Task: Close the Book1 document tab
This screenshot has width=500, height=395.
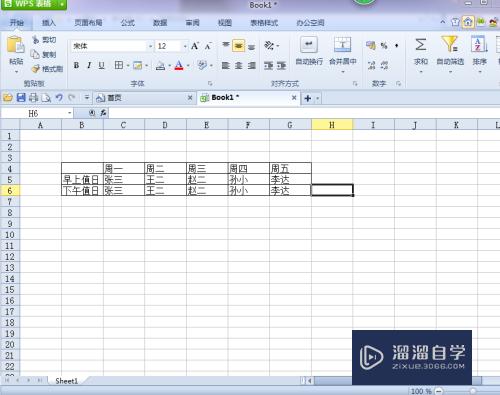Action: tap(294, 98)
